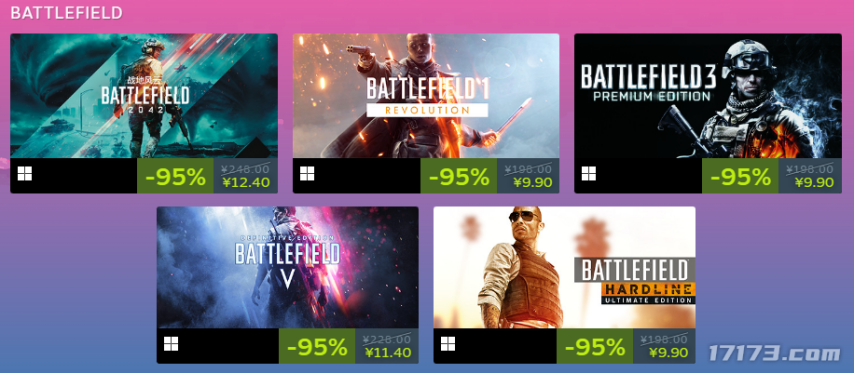Open the Battlefield 3 Premium Edition image
This screenshot has height=373, width=854.
pos(708,96)
